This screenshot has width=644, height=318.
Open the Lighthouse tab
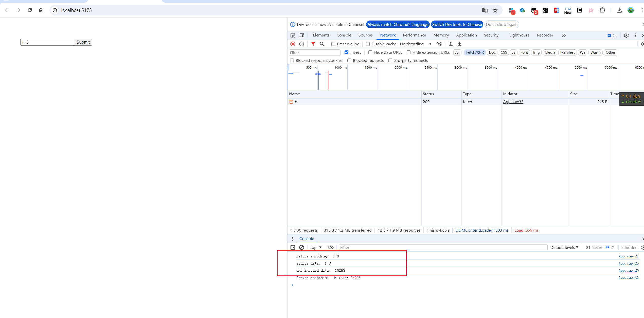[x=519, y=35]
